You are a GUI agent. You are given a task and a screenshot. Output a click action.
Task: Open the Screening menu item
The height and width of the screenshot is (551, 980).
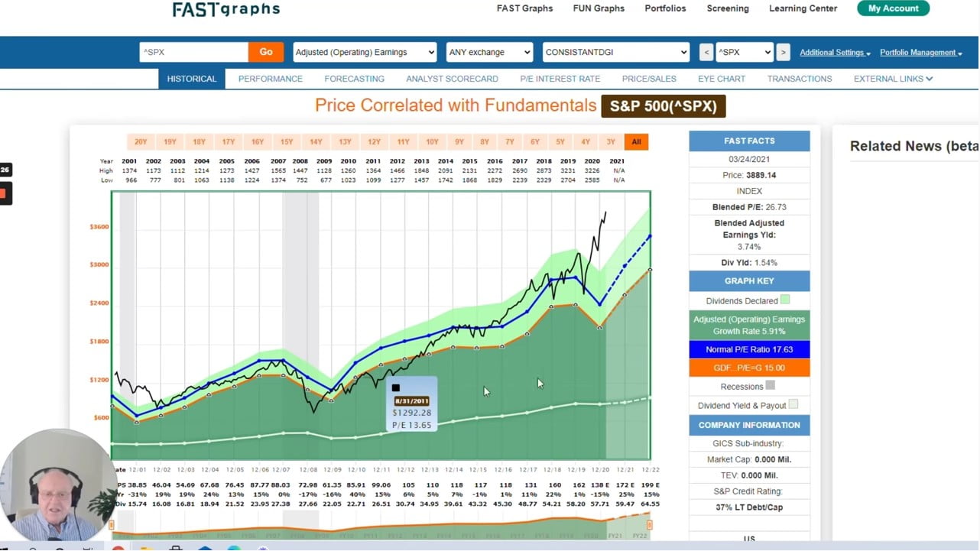[x=728, y=8]
